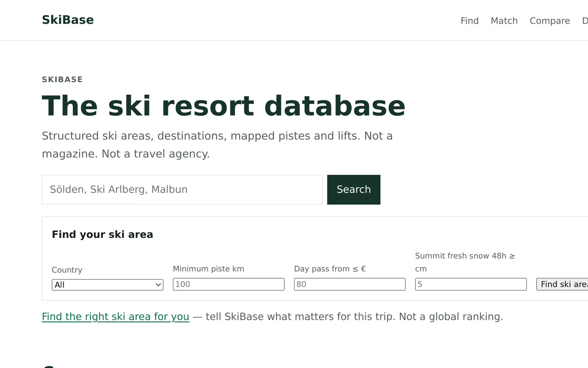Screen dimensions: 588x368
Task: Click the dark Search button
Action: point(354,190)
